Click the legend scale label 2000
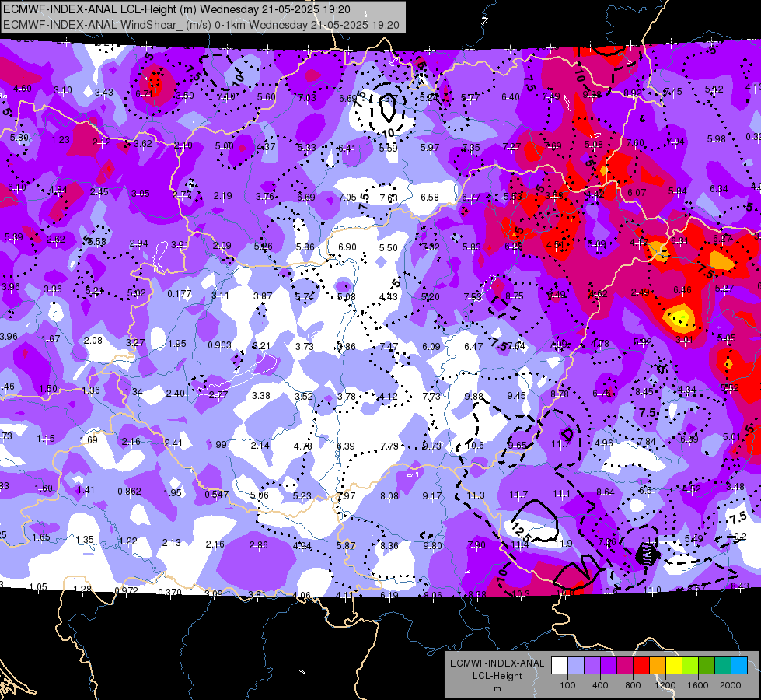Image resolution: width=761 pixels, height=700 pixels. click(x=731, y=685)
